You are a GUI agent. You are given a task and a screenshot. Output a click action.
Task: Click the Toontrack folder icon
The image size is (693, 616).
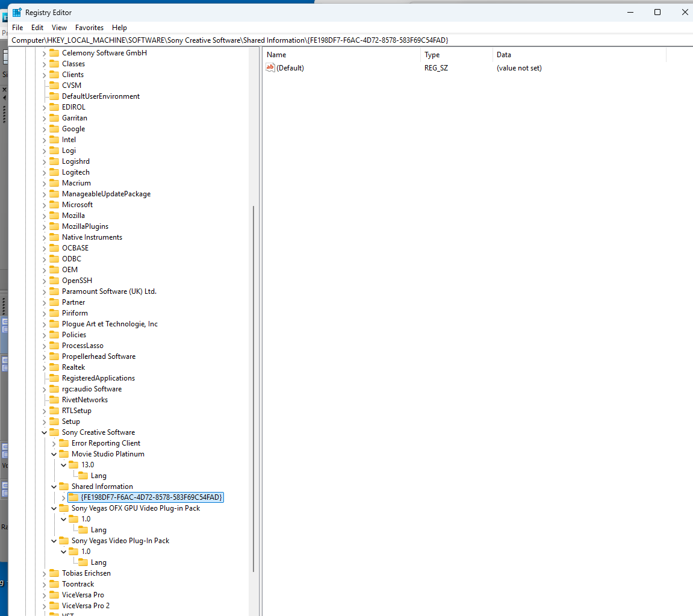tap(54, 583)
